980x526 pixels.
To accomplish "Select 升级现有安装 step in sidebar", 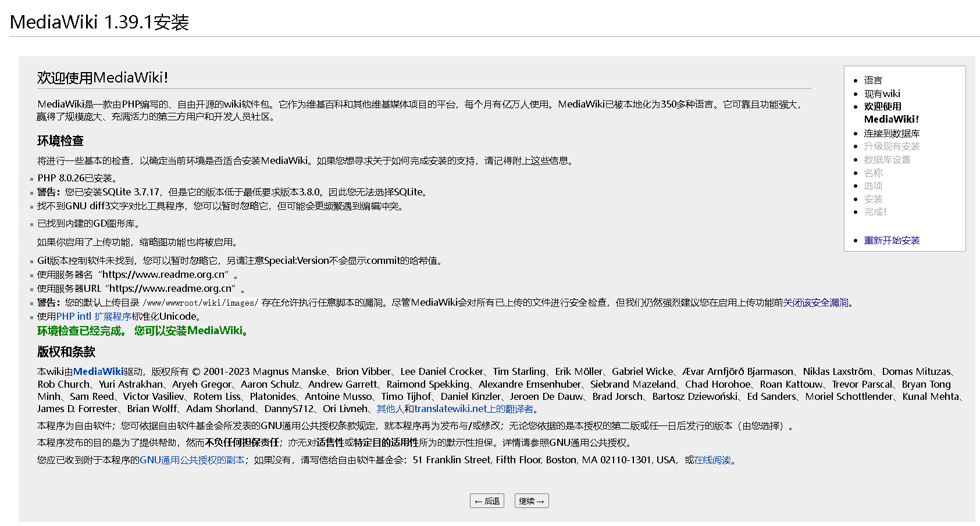I will tap(892, 146).
